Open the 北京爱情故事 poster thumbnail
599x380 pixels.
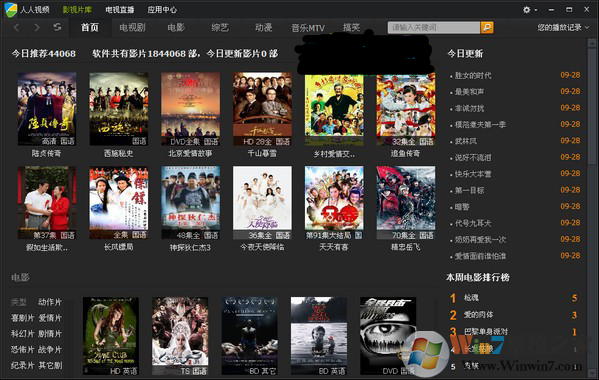(x=190, y=109)
